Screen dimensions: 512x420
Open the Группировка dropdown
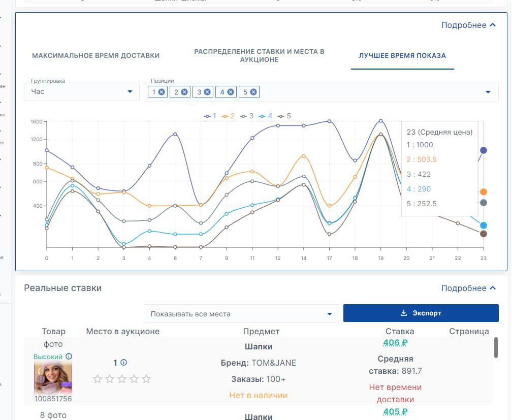[x=82, y=91]
